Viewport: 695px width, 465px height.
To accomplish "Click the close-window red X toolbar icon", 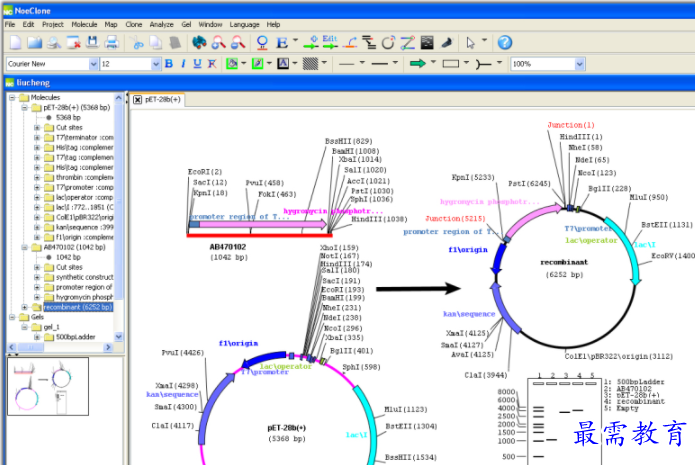I will (x=73, y=43).
